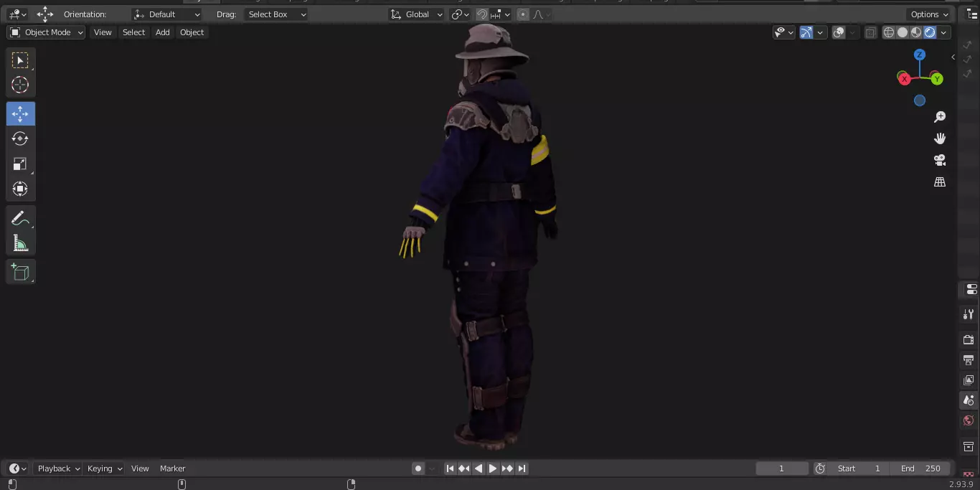Toggle X-Ray view
The width and height of the screenshot is (980, 490).
(870, 32)
